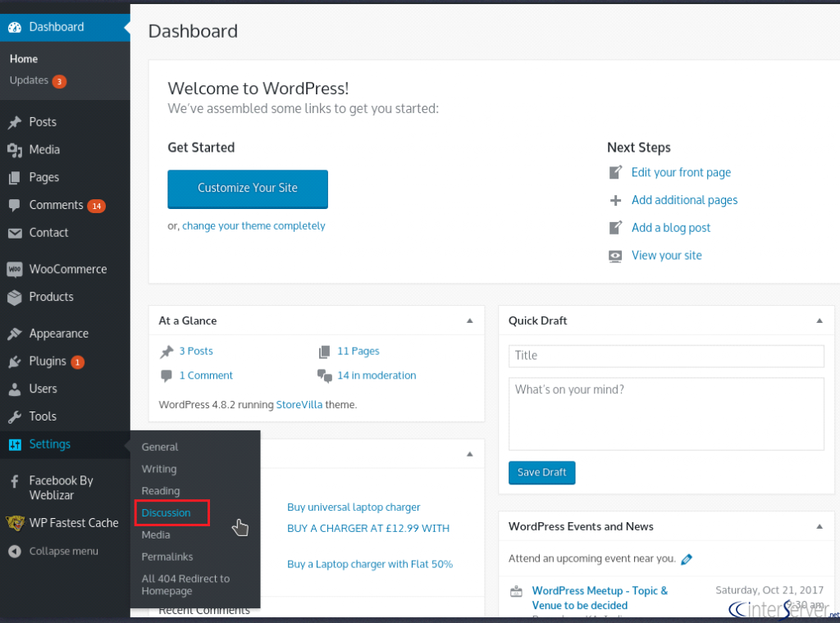
Task: Click the What's on your mind text area
Action: (666, 414)
